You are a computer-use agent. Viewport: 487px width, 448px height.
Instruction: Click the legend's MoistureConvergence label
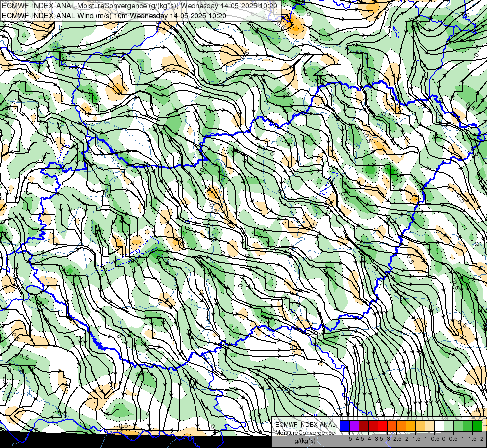[305, 433]
